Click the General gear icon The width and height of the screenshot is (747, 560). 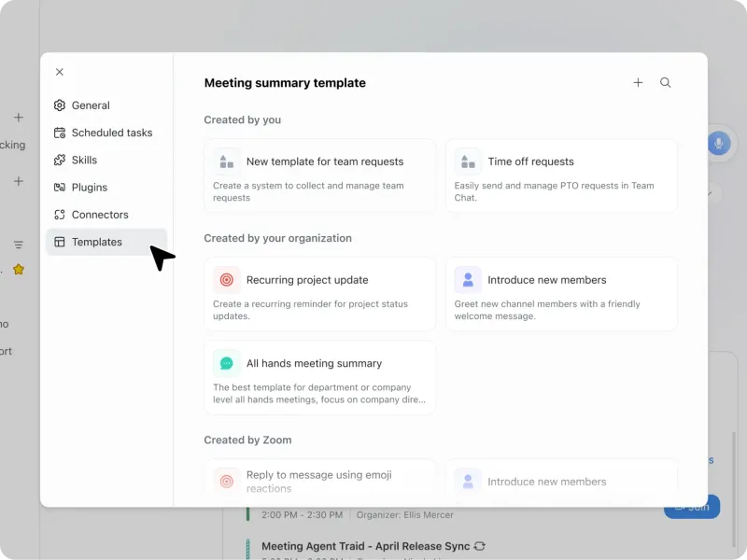pyautogui.click(x=60, y=105)
